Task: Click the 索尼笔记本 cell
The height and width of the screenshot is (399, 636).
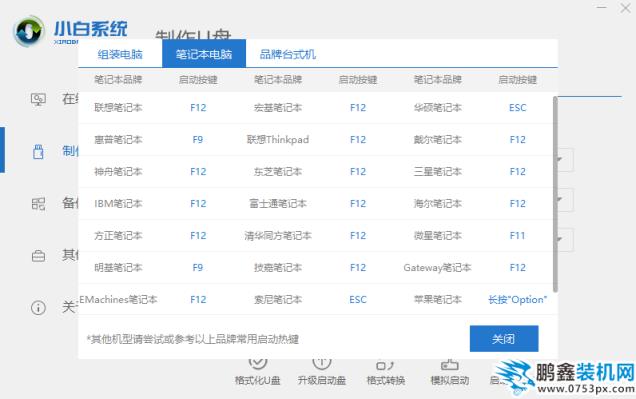Action: (278, 300)
